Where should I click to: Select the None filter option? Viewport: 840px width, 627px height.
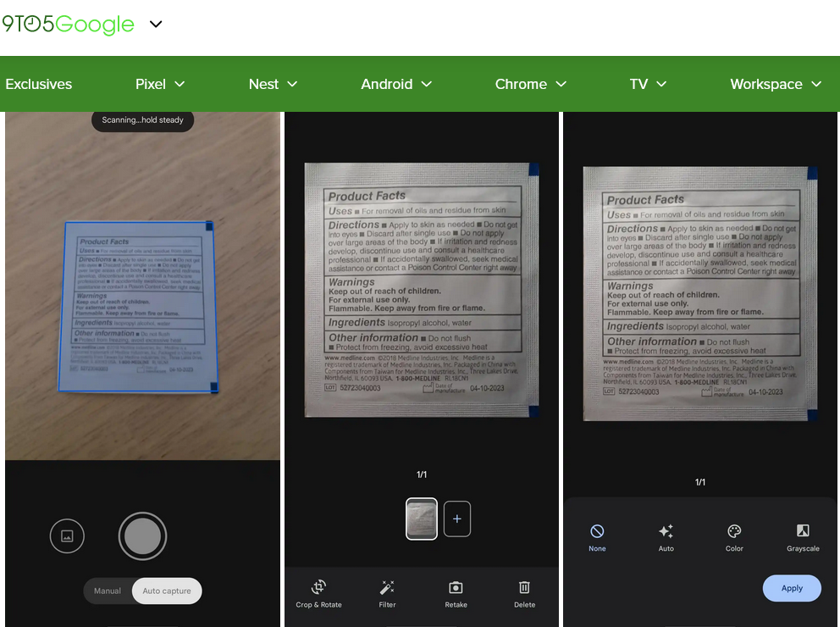tap(597, 537)
